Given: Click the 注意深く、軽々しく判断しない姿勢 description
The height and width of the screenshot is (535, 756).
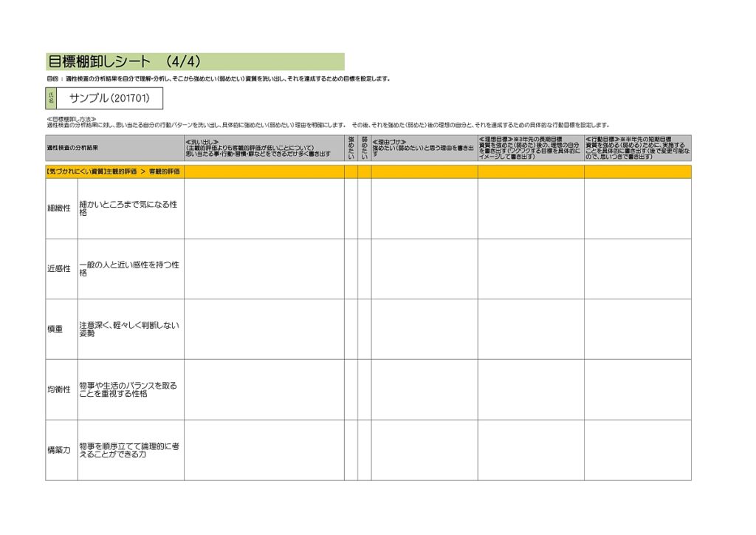Looking at the screenshot, I should (x=131, y=329).
